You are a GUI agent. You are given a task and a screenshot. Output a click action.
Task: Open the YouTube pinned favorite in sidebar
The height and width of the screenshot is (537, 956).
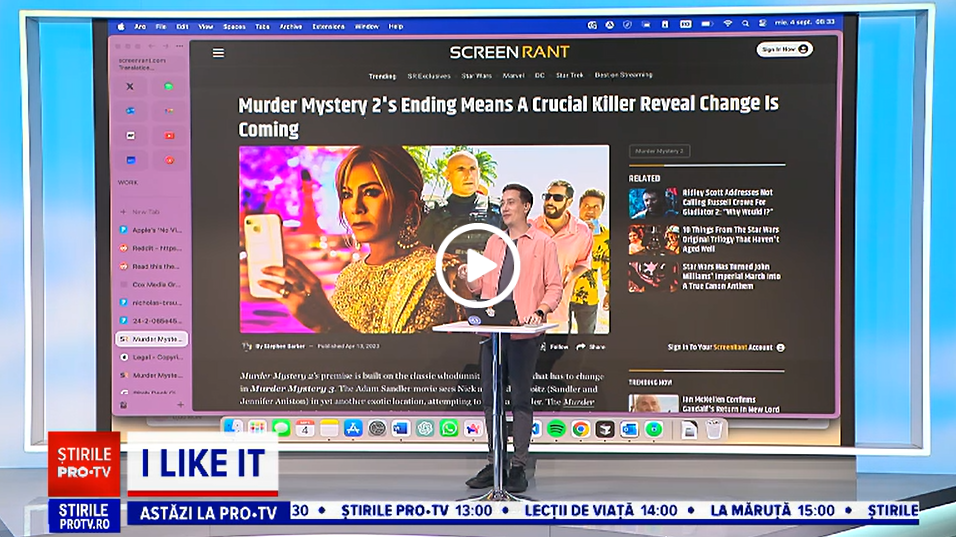click(168, 135)
